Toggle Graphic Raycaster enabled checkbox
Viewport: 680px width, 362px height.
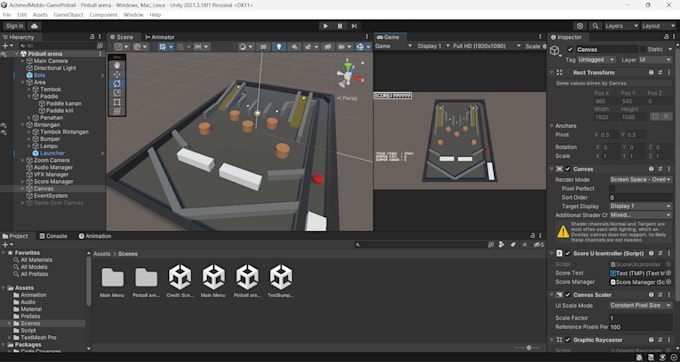(568, 340)
